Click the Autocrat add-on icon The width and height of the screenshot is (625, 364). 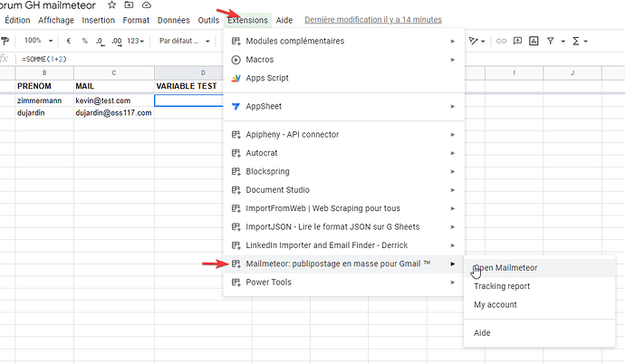[236, 153]
